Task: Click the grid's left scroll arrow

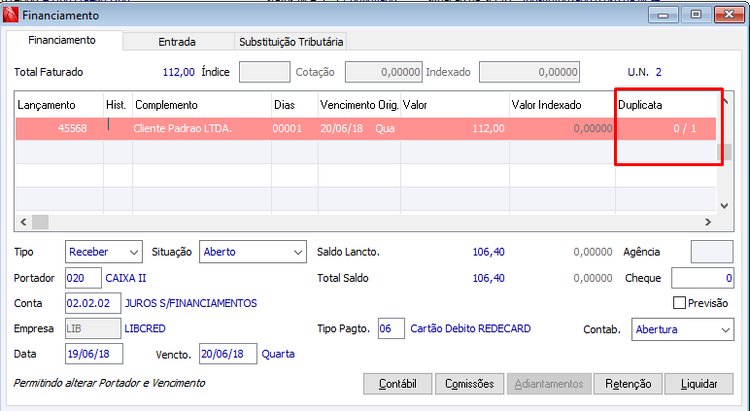Action: click(23, 222)
